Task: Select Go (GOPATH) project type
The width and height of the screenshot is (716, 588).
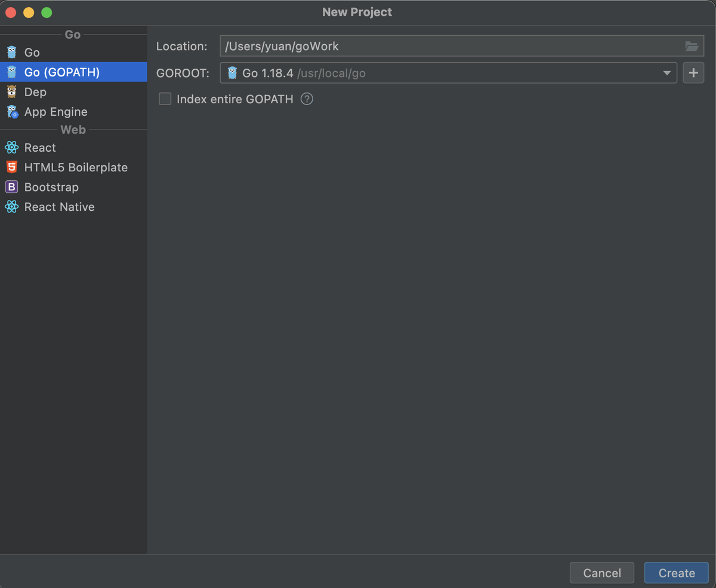Action: pyautogui.click(x=73, y=72)
